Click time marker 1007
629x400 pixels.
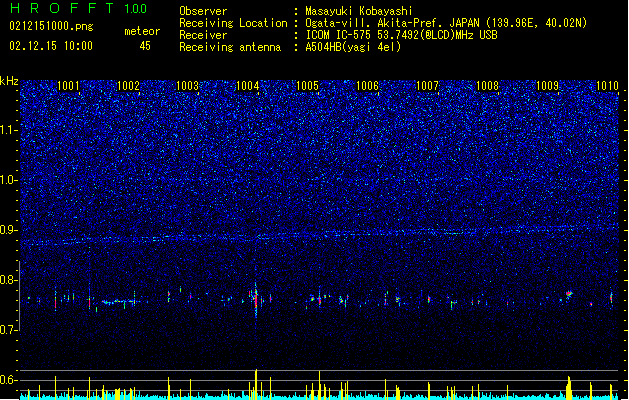click(427, 86)
